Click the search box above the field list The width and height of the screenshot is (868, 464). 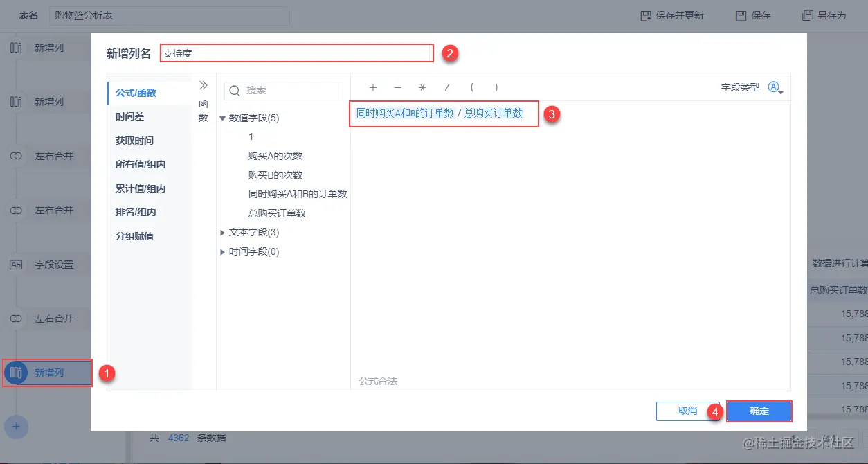[284, 91]
